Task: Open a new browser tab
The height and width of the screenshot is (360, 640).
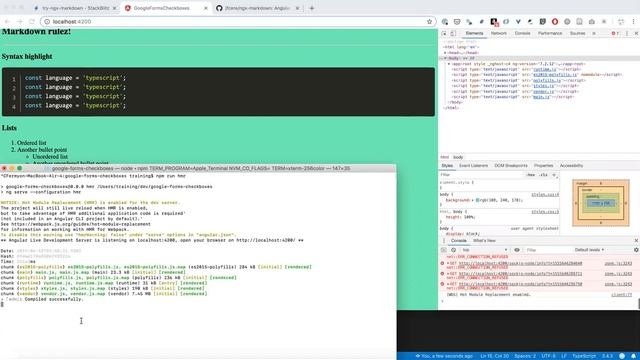Action: point(312,8)
